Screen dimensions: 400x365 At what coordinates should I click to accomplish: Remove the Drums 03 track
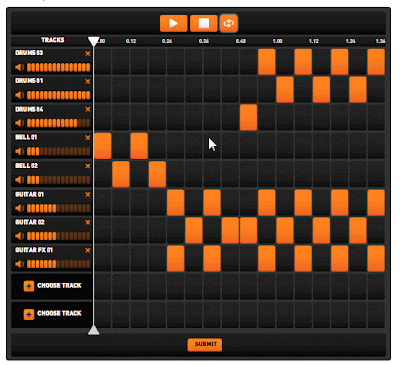[88, 53]
